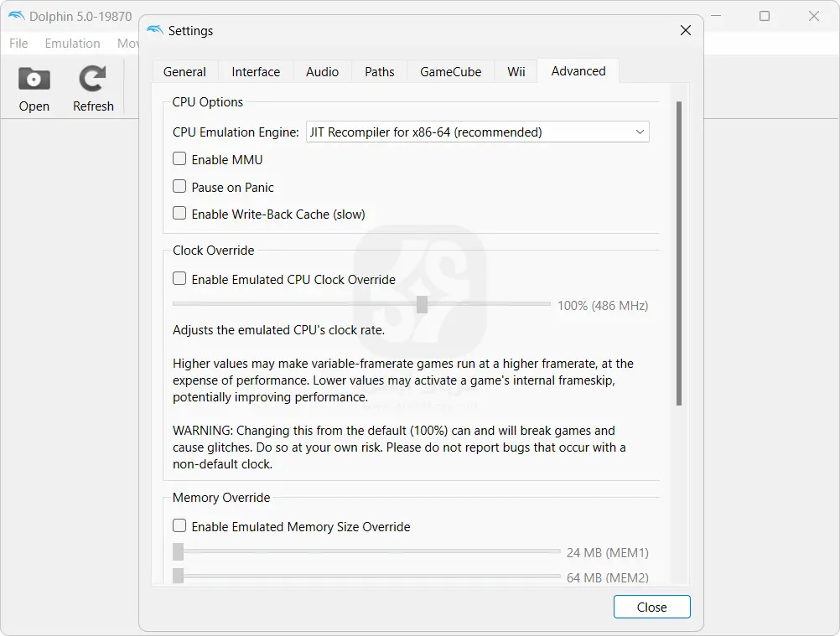This screenshot has width=840, height=636.
Task: Select the GameCube tab
Action: [450, 72]
